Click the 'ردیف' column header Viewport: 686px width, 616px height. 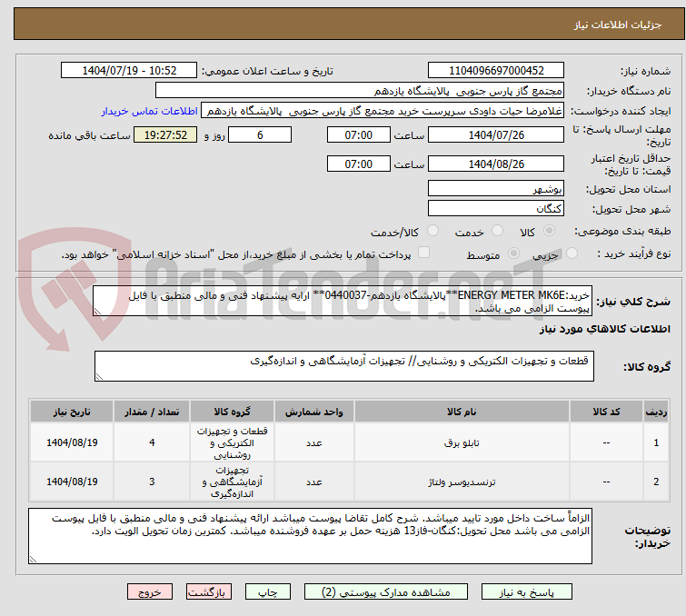point(656,412)
